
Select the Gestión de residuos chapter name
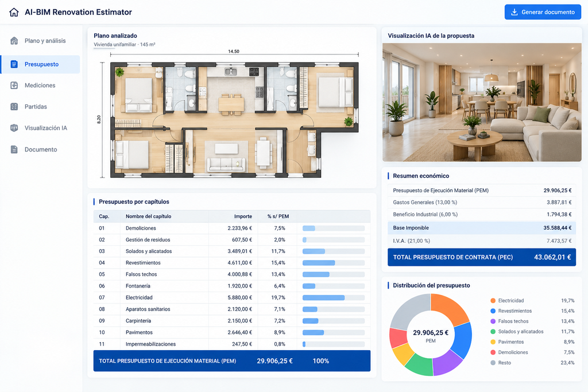click(x=148, y=239)
